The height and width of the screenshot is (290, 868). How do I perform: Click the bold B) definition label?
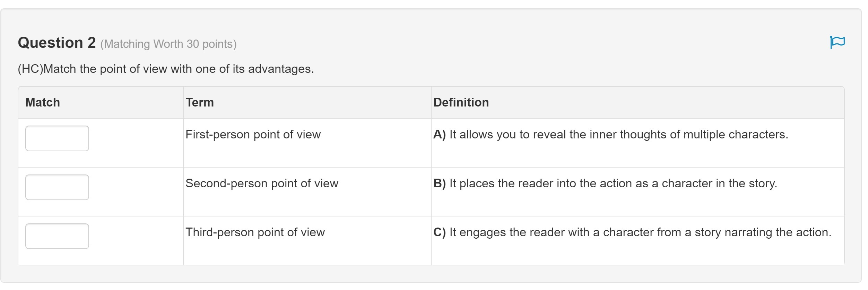439,183
